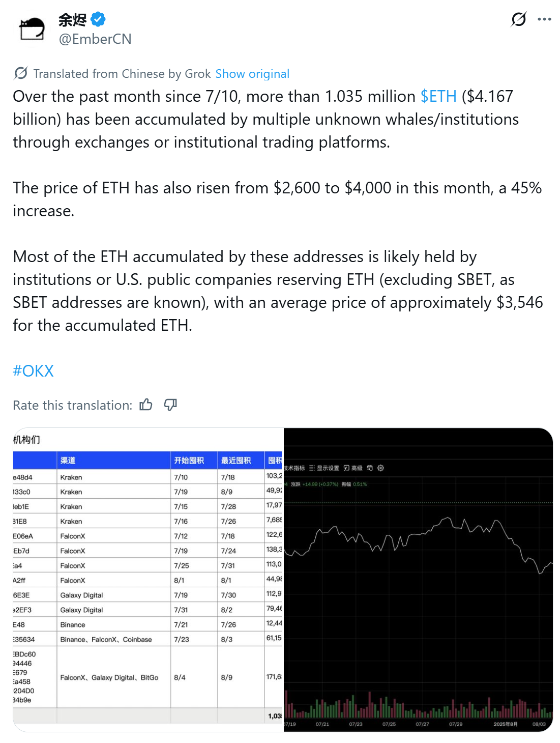Click the gear settings icon in the chart

pos(380,468)
